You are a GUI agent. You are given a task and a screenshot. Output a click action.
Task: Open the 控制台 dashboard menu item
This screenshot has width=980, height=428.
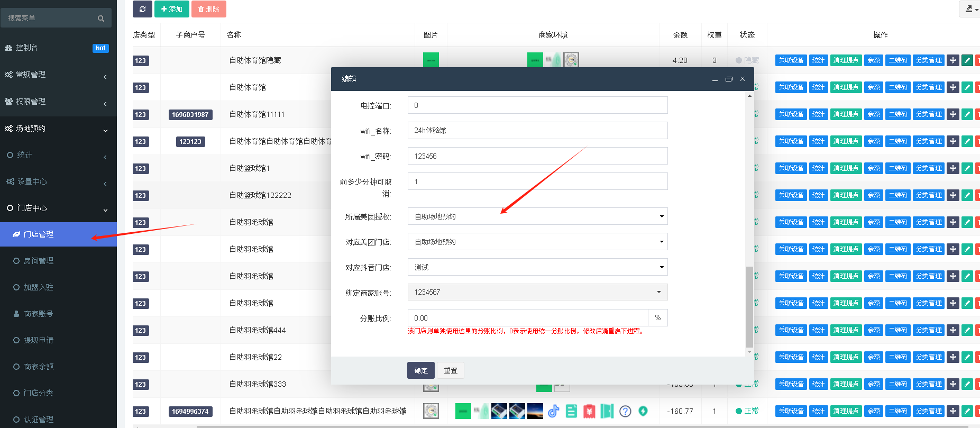[x=58, y=48]
